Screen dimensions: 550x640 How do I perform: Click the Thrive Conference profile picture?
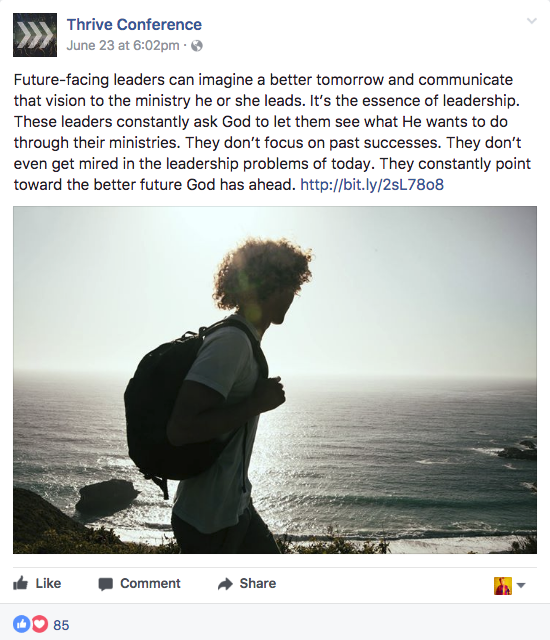[x=35, y=35]
